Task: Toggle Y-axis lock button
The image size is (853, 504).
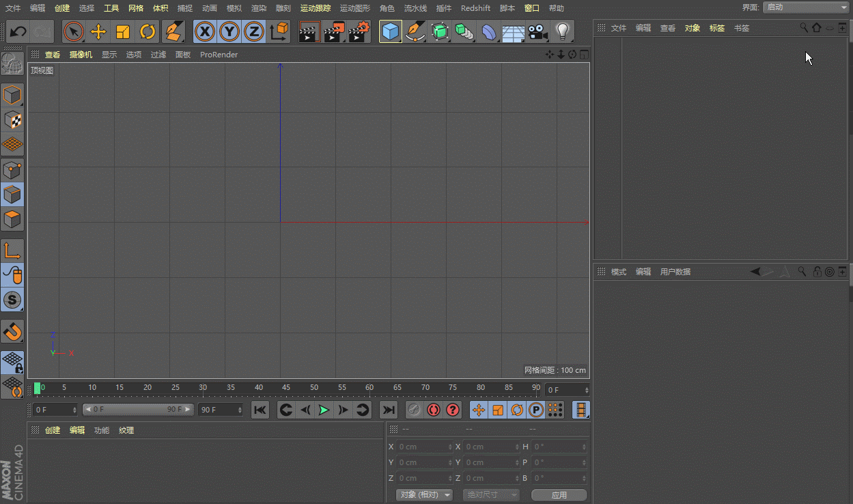Action: 229,32
